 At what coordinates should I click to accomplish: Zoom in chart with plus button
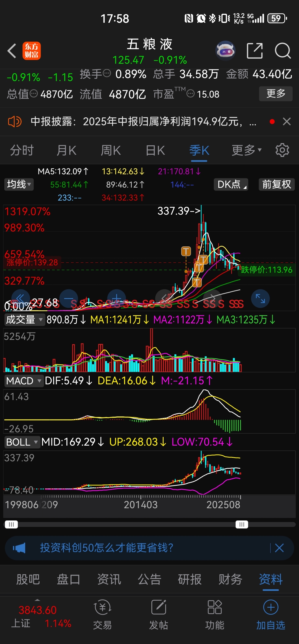coord(117,298)
